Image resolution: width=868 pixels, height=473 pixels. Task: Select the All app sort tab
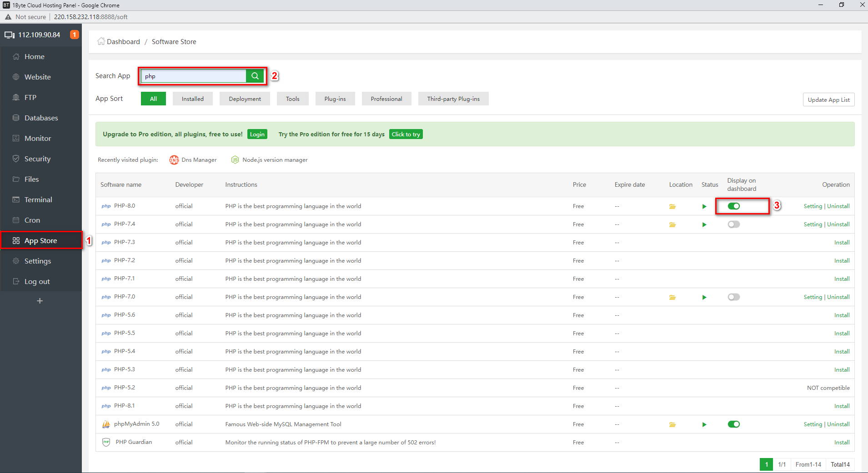[x=154, y=99]
